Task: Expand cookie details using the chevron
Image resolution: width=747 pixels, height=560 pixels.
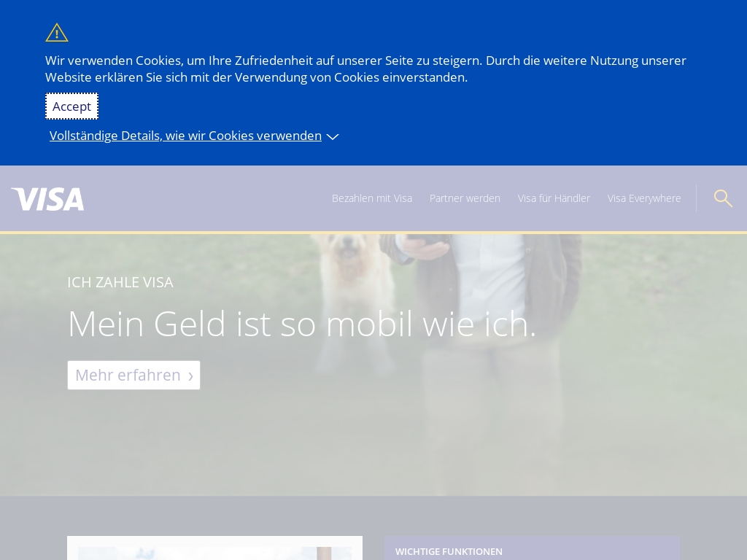Action: 333,136
